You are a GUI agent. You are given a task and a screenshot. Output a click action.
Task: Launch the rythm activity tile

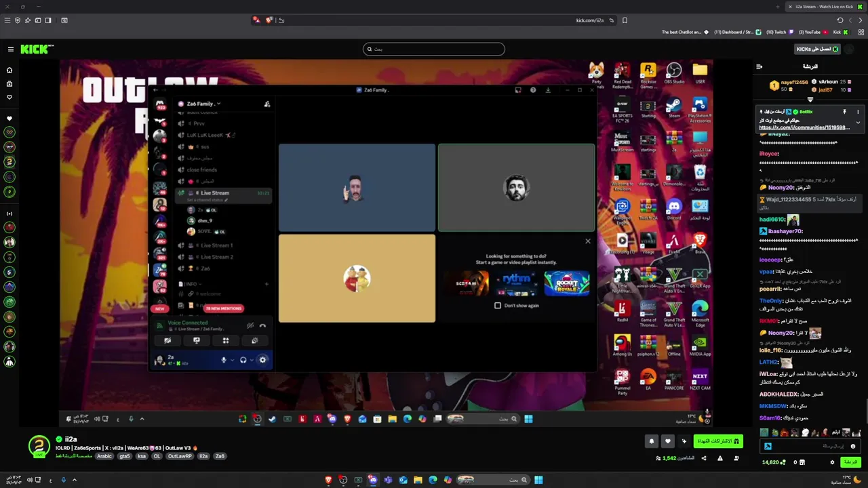point(517,283)
